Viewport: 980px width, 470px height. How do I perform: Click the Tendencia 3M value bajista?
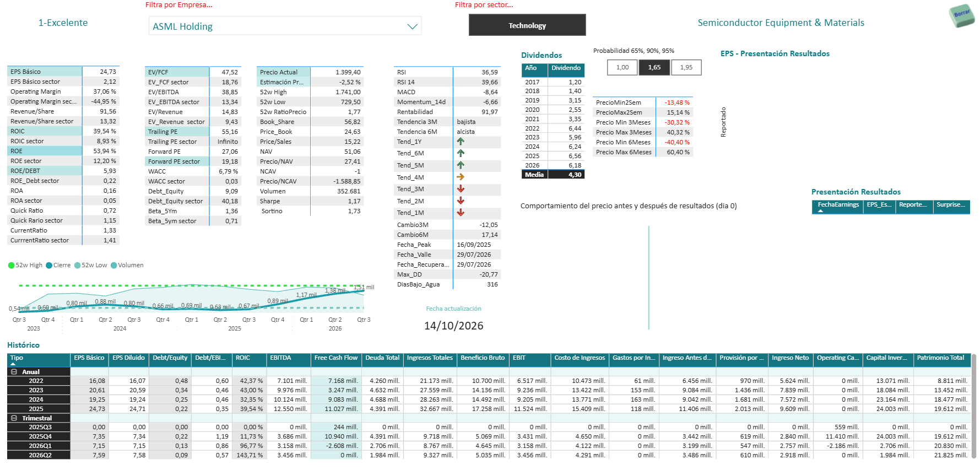point(466,122)
